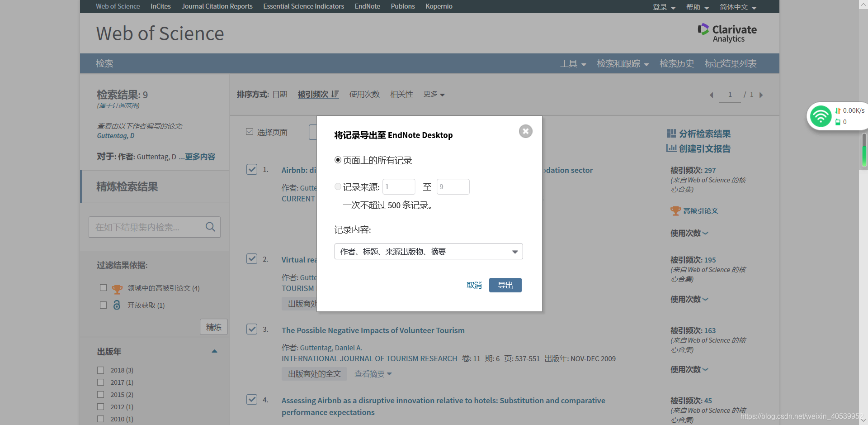Click the search magnifier icon in refine box
Viewport: 868px width, 425px height.
tap(210, 227)
